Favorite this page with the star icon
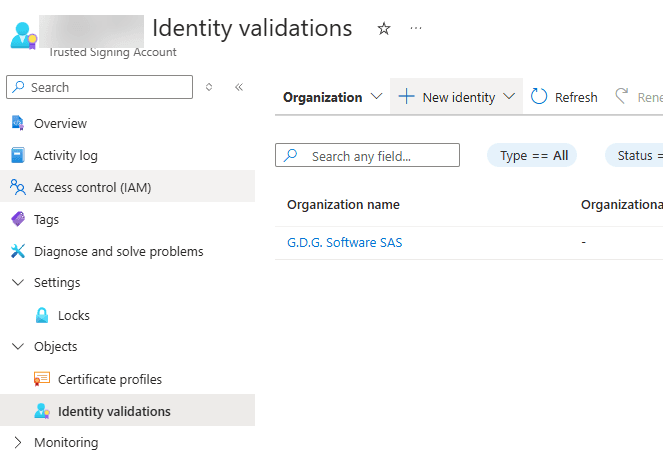Screen dimensions: 663x469 (x=384, y=29)
